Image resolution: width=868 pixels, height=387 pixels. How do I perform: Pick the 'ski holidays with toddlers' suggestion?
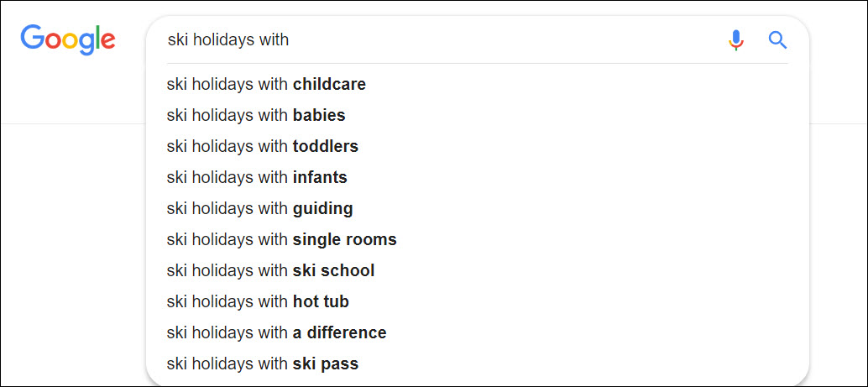coord(477,147)
